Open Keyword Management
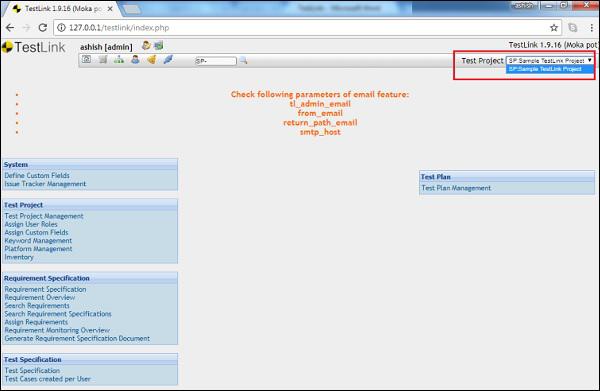Screen dimensions: 600x391 [38, 241]
